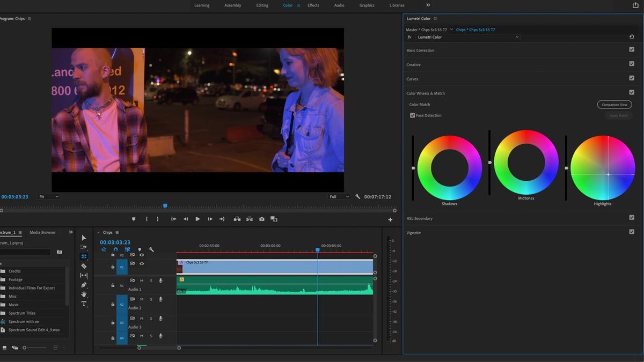This screenshot has width=644, height=362.
Task: Select the Razor tool in the timeline toolbar
Action: click(x=84, y=266)
